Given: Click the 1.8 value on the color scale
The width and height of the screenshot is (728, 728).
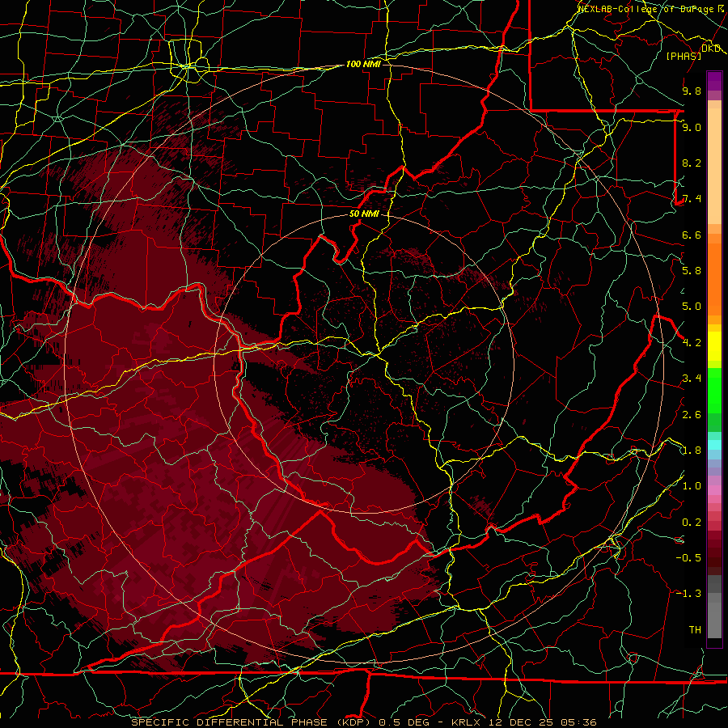Looking at the screenshot, I should 692,451.
